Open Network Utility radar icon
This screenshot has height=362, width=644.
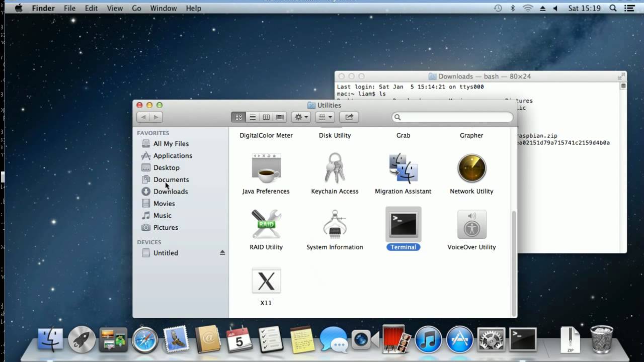click(x=471, y=168)
